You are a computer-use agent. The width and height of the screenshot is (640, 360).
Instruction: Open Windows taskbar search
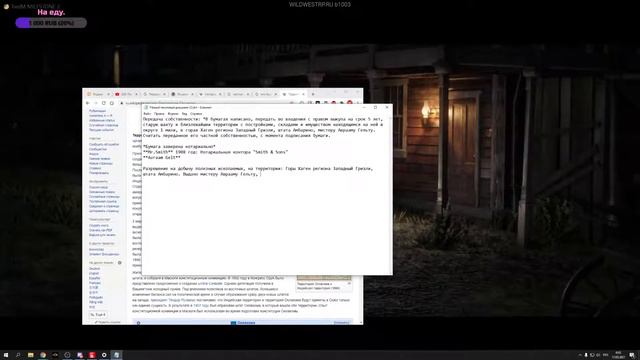click(x=18, y=355)
